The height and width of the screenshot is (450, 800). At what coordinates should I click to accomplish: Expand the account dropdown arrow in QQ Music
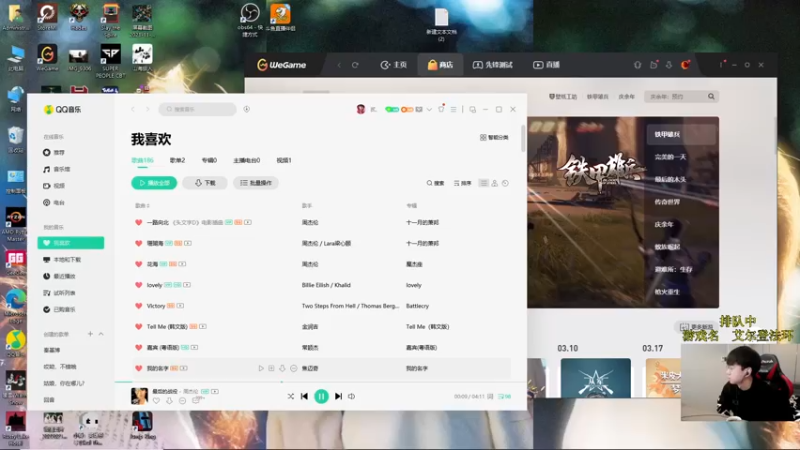tap(429, 109)
